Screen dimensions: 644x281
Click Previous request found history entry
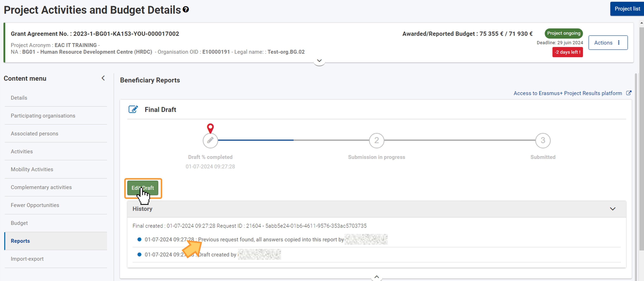pos(377,240)
